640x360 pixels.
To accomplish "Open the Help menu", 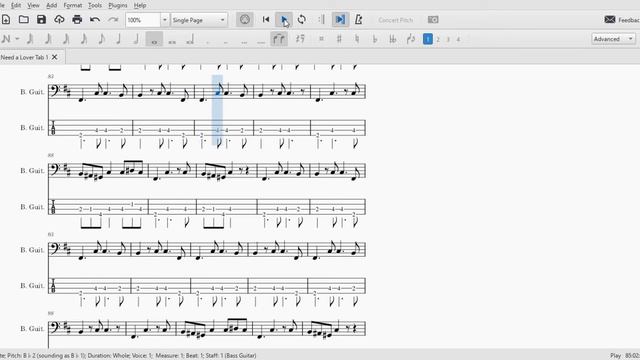I will [x=140, y=5].
